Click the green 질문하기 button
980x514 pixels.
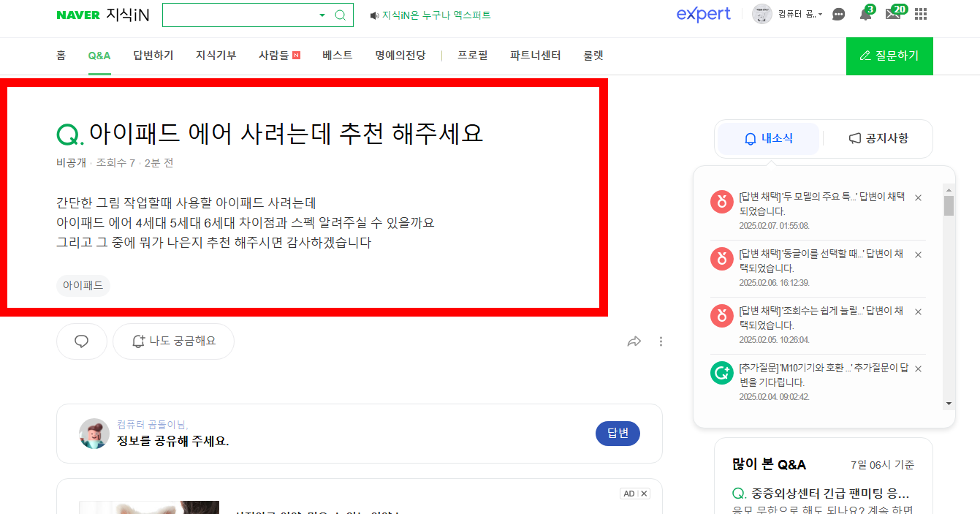coord(889,56)
